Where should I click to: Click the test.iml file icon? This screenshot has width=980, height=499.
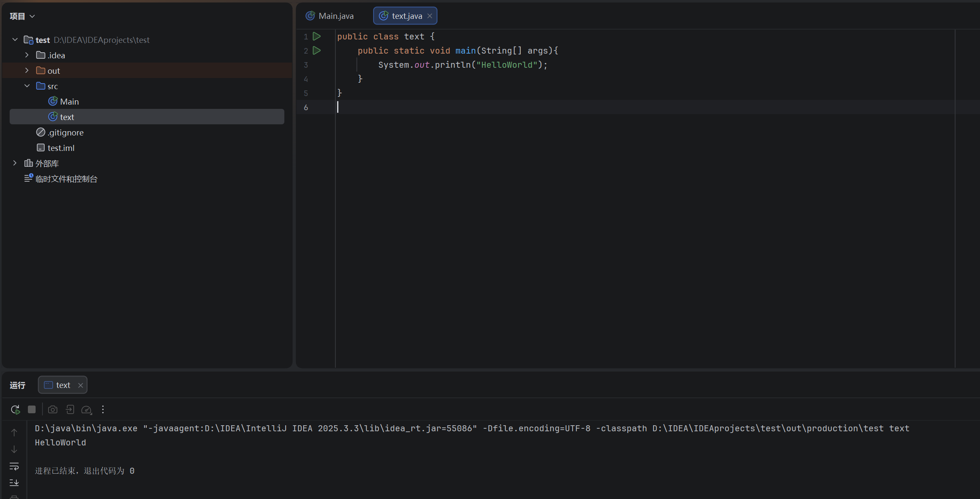point(41,147)
